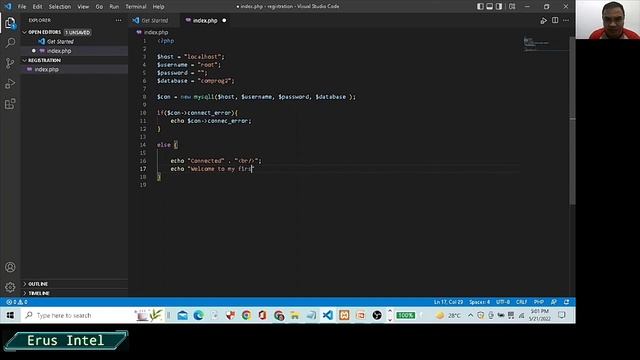
Task: Open the File menu
Action: (x=22, y=7)
